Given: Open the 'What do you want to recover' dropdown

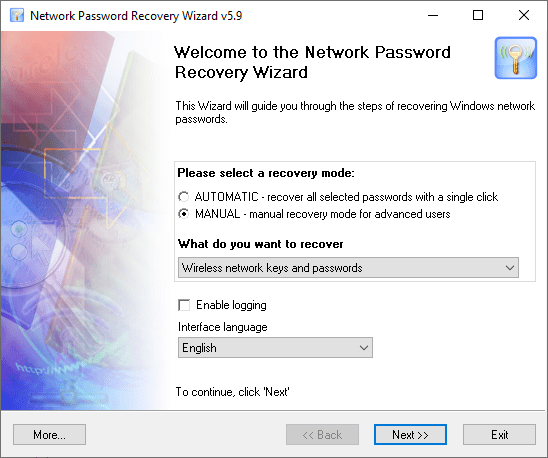Looking at the screenshot, I should pyautogui.click(x=348, y=268).
